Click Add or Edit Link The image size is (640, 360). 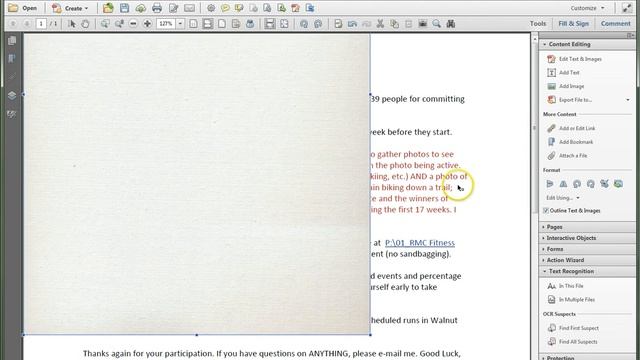coord(571,128)
